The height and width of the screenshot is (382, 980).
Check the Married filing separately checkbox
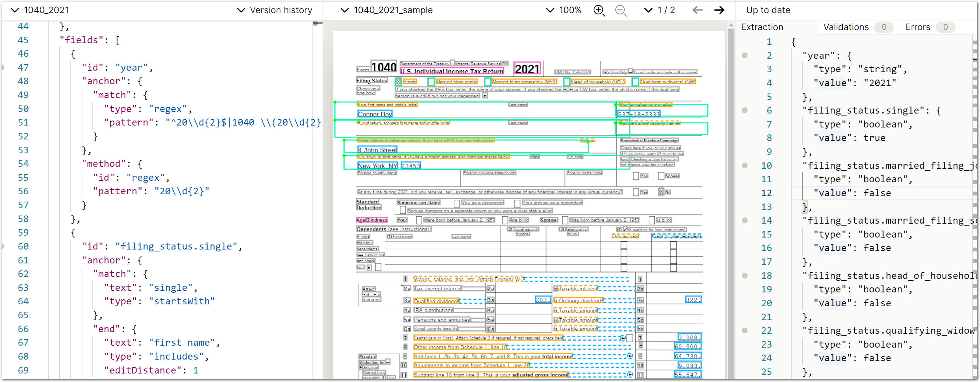coord(488,81)
